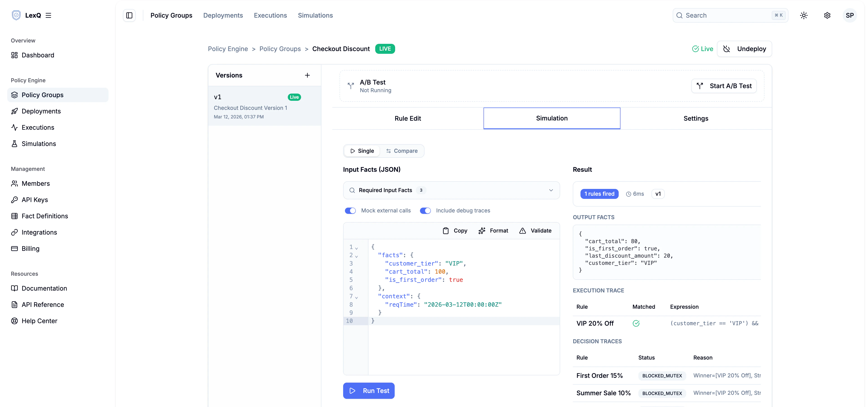Click the Undeploy button
Image resolution: width=868 pixels, height=407 pixels.
pyautogui.click(x=744, y=49)
